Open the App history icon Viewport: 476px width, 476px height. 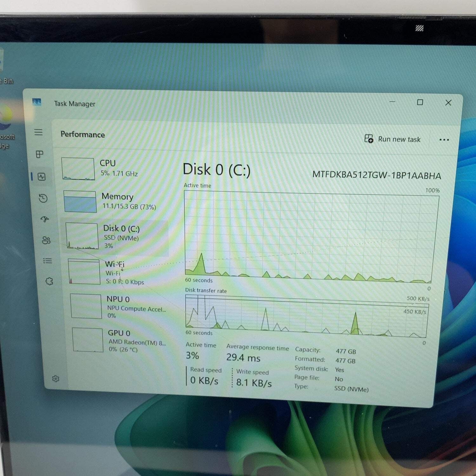point(43,198)
